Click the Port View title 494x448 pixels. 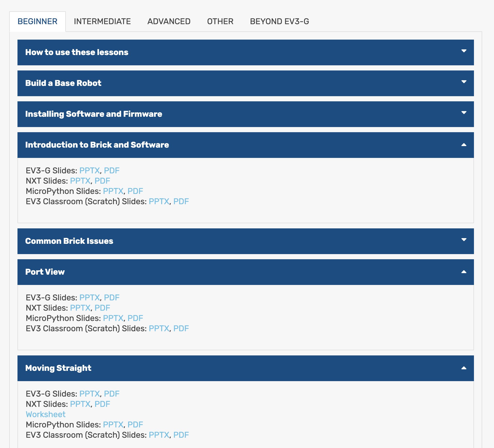[x=45, y=272]
